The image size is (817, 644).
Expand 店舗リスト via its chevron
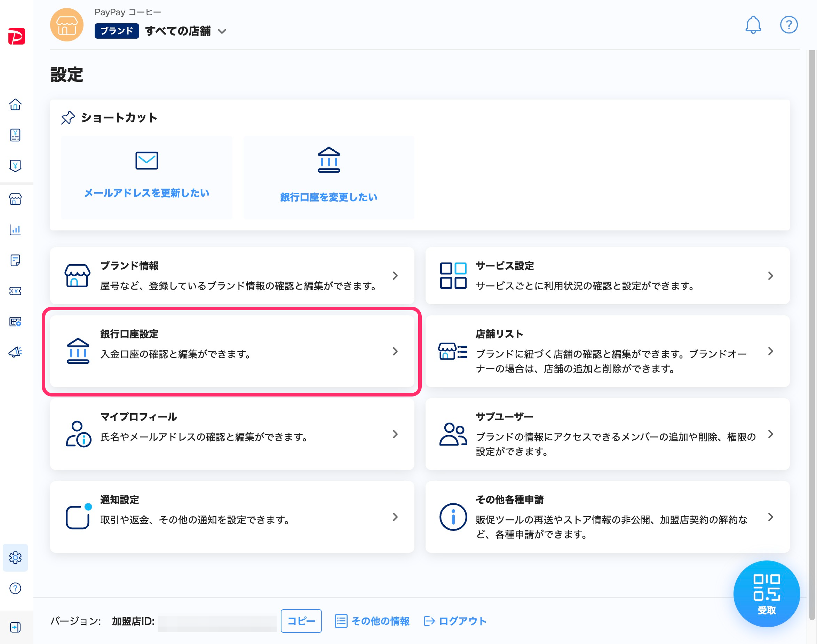coord(770,351)
